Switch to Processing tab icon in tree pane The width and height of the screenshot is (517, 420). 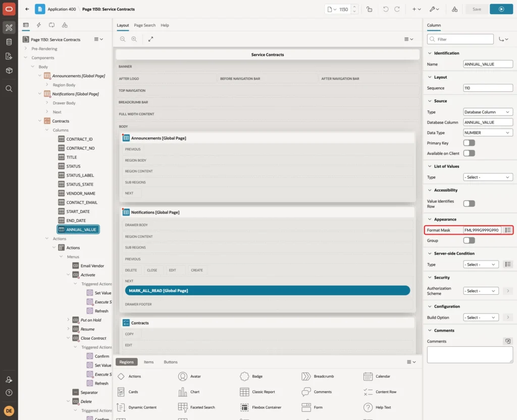52,25
